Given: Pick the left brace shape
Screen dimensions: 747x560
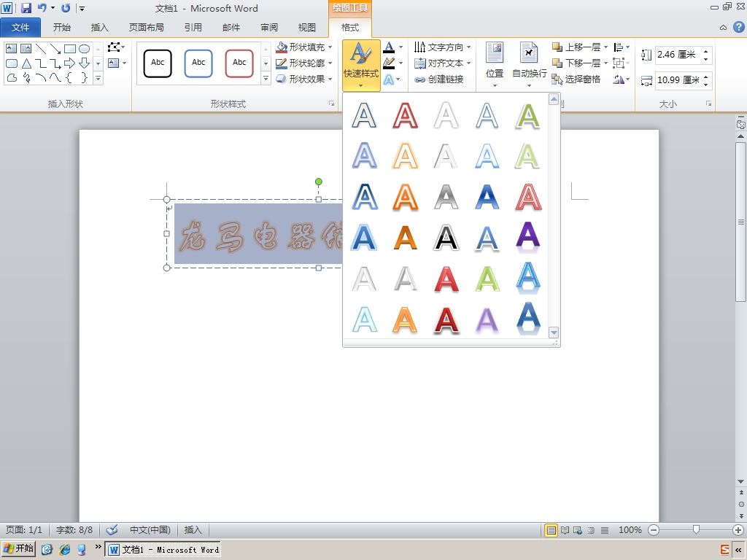Looking at the screenshot, I should pyautogui.click(x=69, y=77).
